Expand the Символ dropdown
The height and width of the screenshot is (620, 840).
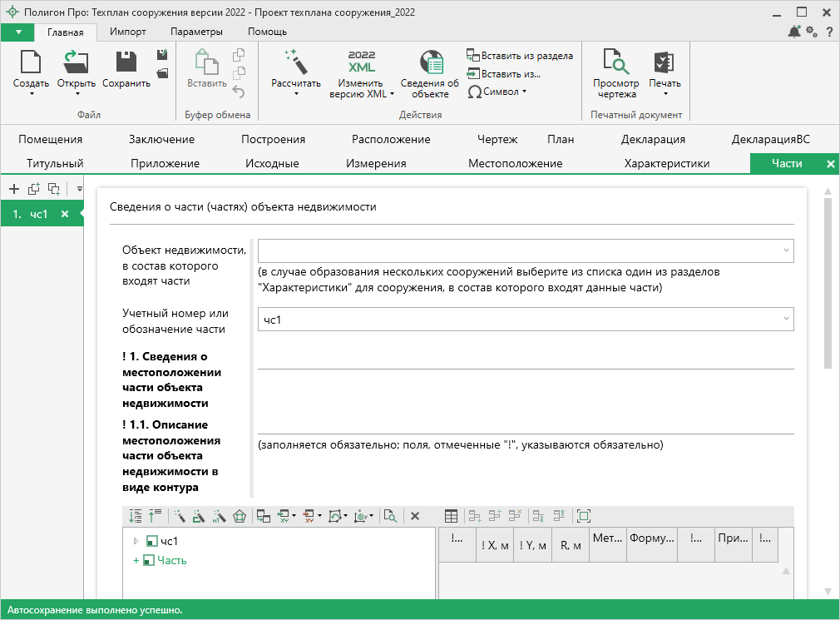point(497,92)
